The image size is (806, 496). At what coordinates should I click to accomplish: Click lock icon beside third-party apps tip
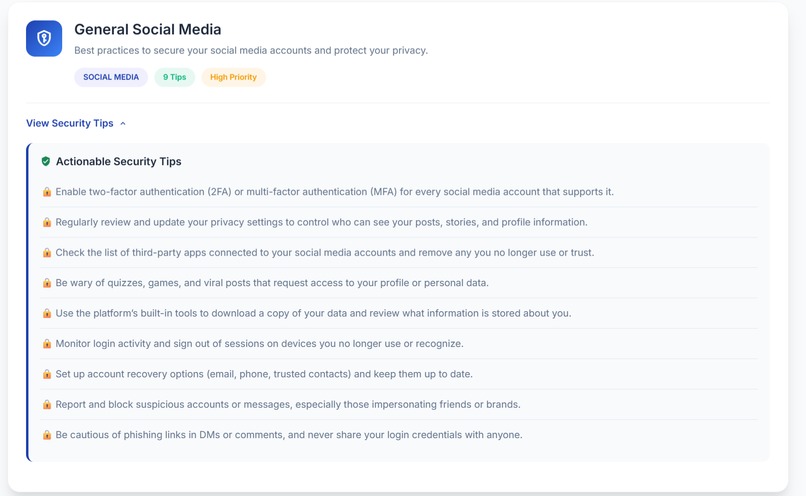tap(47, 252)
